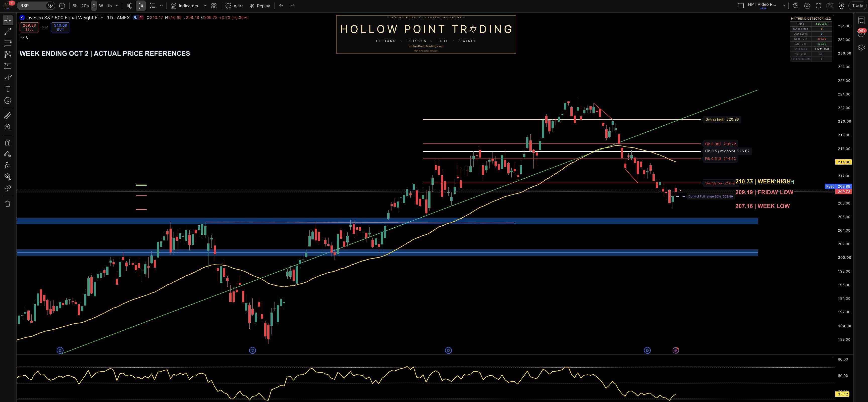Viewport: 868px width, 402px height.
Task: Switch to the 20h timeframe
Action: [85, 6]
